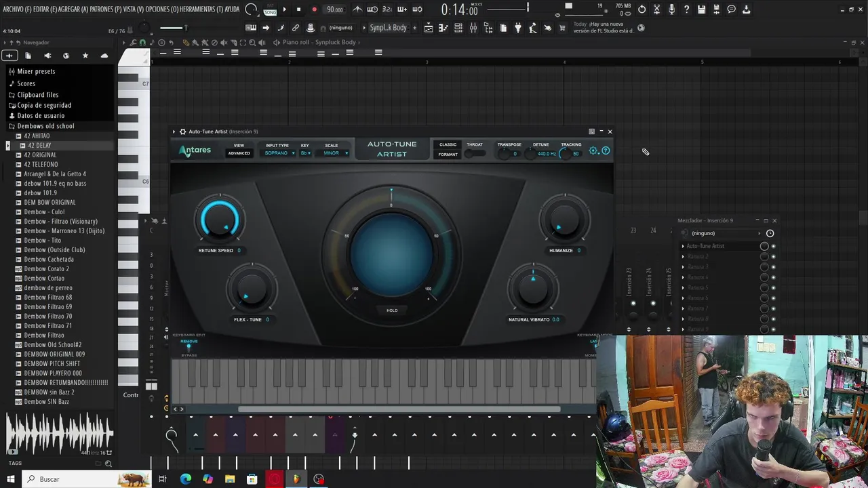Click the transport Stop button
Screen dimensions: 868x488
click(x=298, y=9)
